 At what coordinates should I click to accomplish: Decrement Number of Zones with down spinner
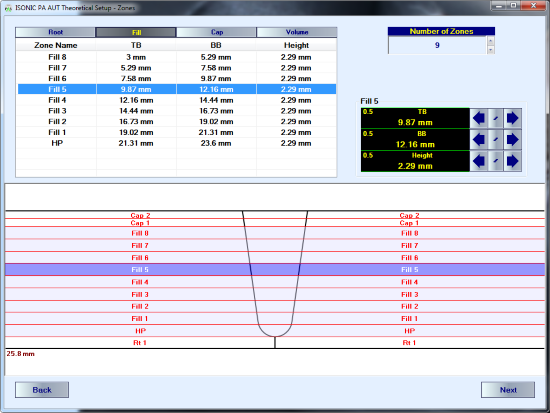[491, 50]
